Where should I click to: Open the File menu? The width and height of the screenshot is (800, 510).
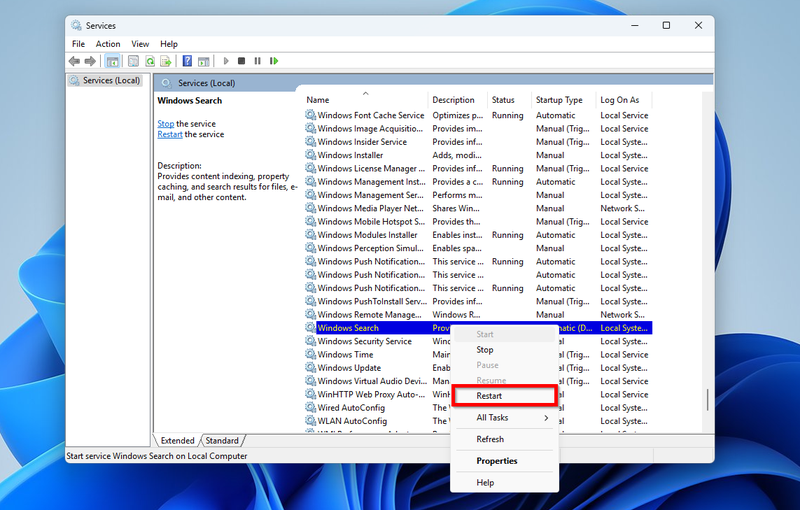(x=78, y=44)
